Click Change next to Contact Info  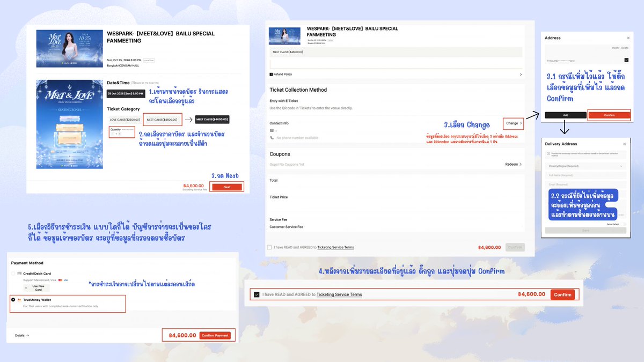(x=514, y=123)
